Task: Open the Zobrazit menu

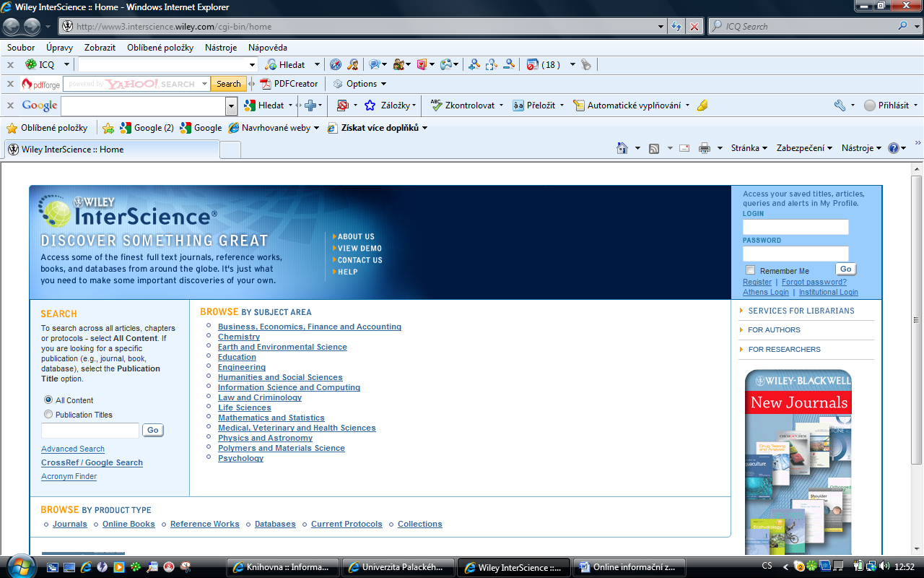Action: point(100,48)
